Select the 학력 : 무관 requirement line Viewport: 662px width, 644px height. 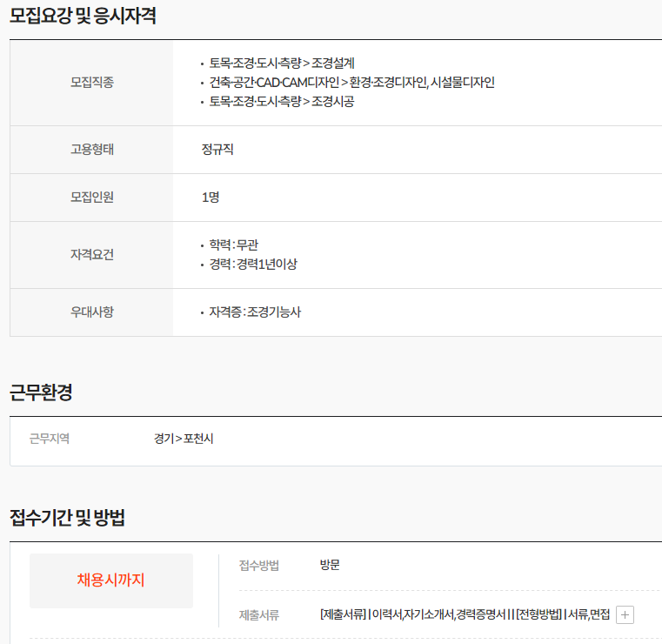[x=233, y=245]
